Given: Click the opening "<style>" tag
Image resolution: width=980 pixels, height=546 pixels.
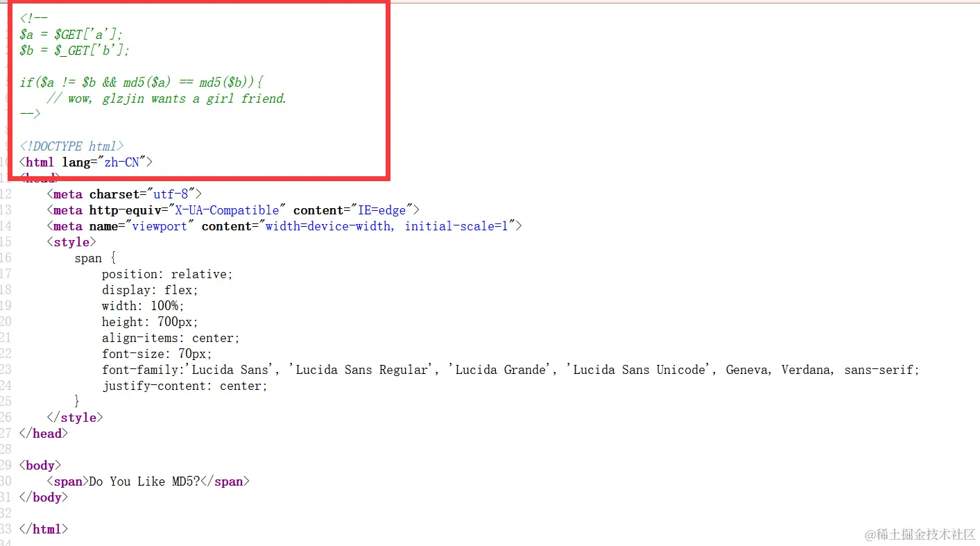Looking at the screenshot, I should [x=71, y=241].
